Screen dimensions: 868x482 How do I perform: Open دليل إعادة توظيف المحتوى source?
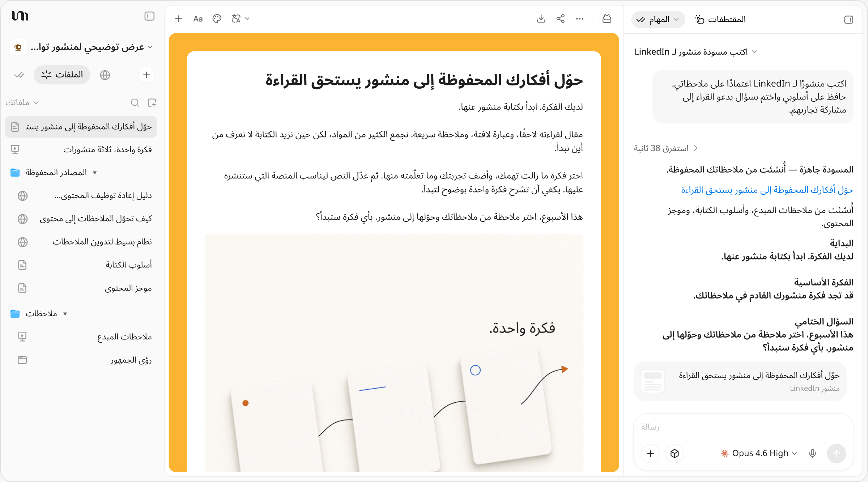click(x=81, y=196)
